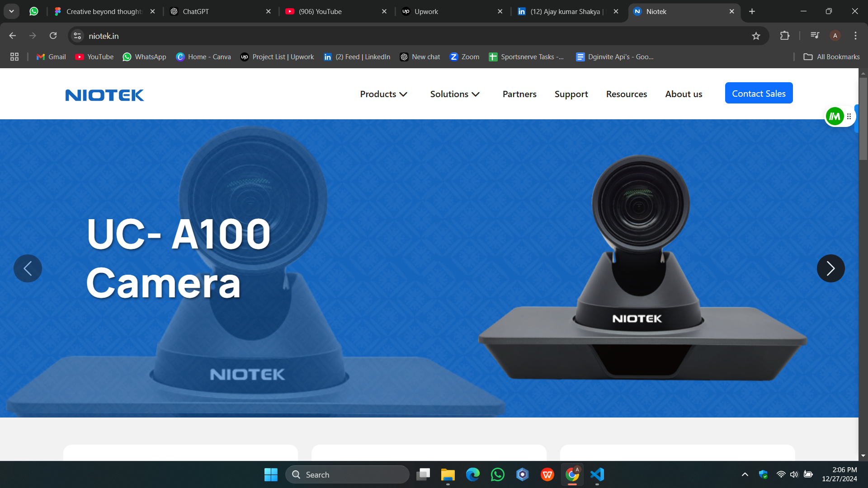Open the Chrome extensions puzzle icon

(785, 36)
